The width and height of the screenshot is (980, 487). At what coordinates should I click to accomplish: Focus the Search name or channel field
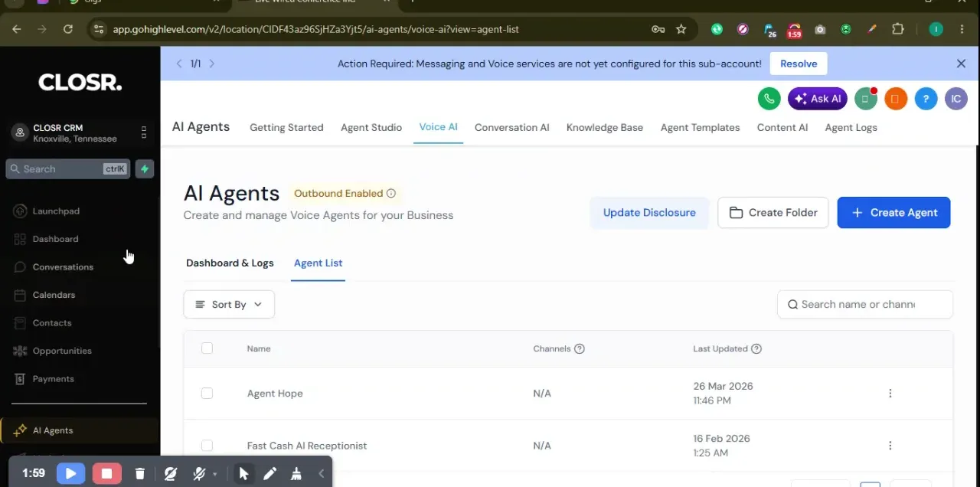tap(865, 305)
